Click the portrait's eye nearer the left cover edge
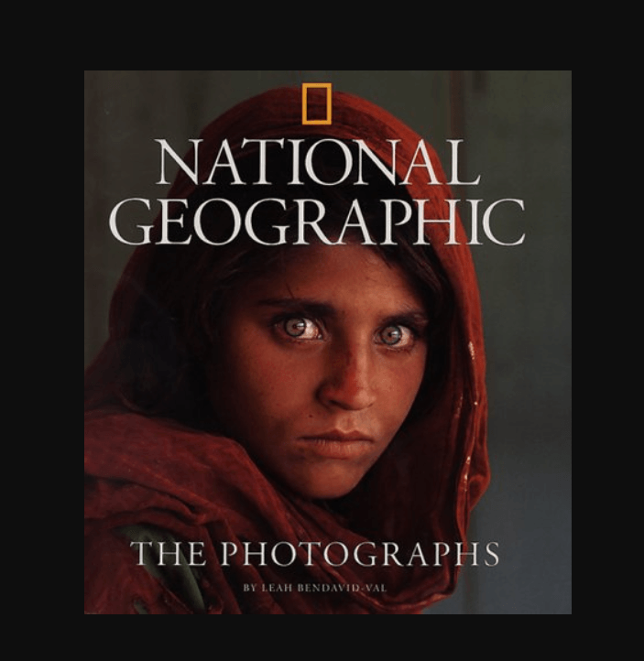Screen dimensions: 644x661 [298, 327]
